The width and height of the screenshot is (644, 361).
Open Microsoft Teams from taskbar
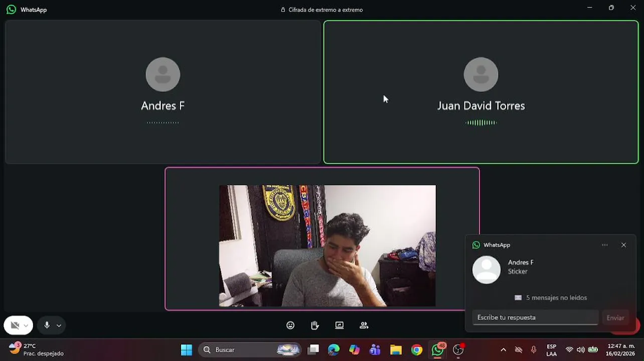pyautogui.click(x=375, y=350)
